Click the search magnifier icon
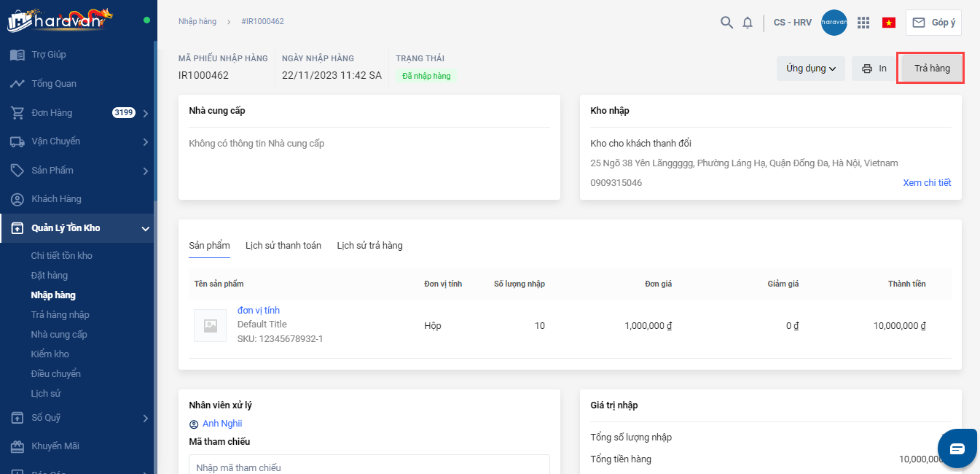This screenshot has height=474, width=980. (726, 23)
